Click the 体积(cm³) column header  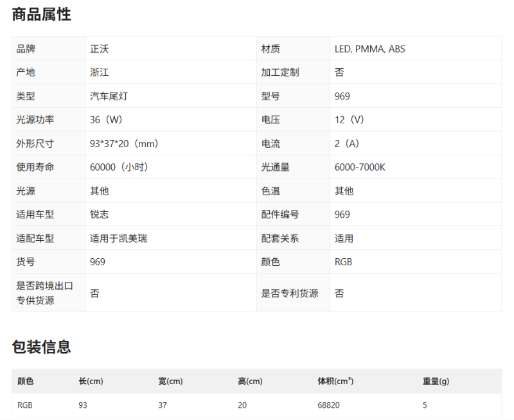335,381
